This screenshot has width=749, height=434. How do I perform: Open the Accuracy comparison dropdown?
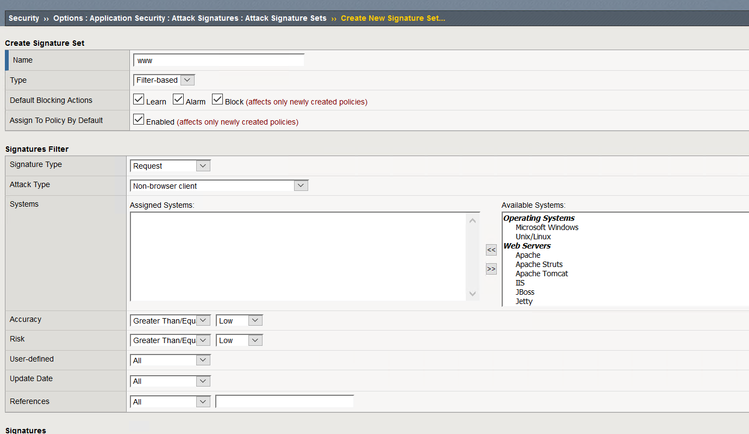click(170, 320)
